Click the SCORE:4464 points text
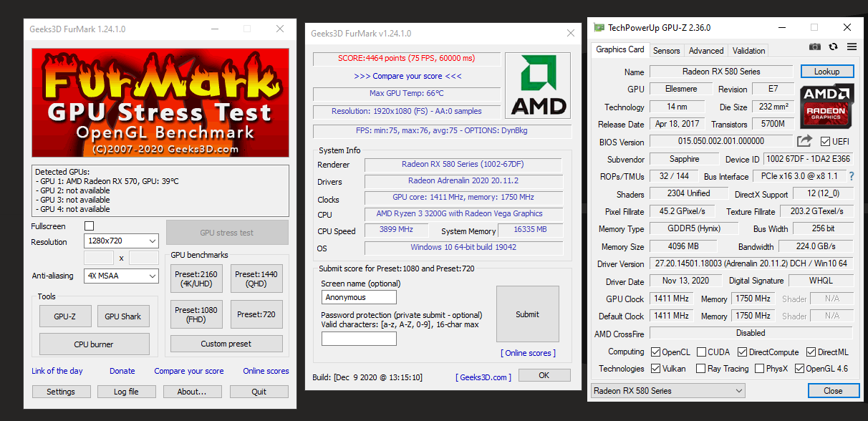 click(x=406, y=58)
